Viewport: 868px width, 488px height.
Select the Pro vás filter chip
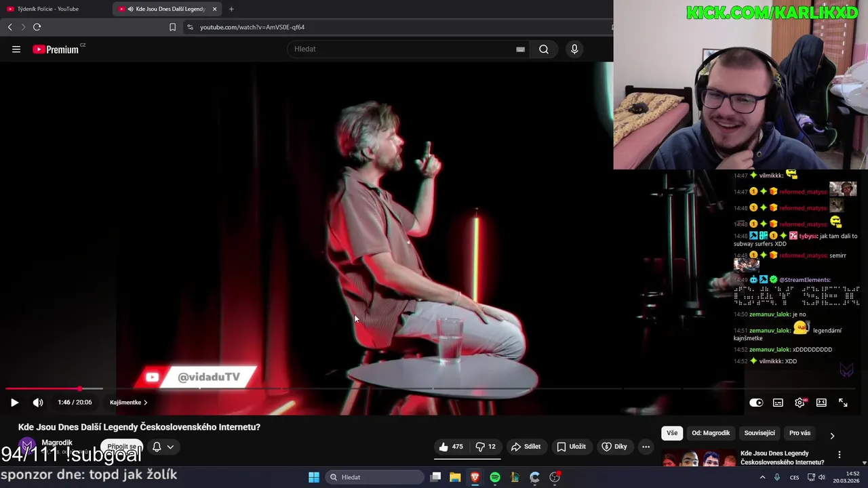pyautogui.click(x=800, y=433)
